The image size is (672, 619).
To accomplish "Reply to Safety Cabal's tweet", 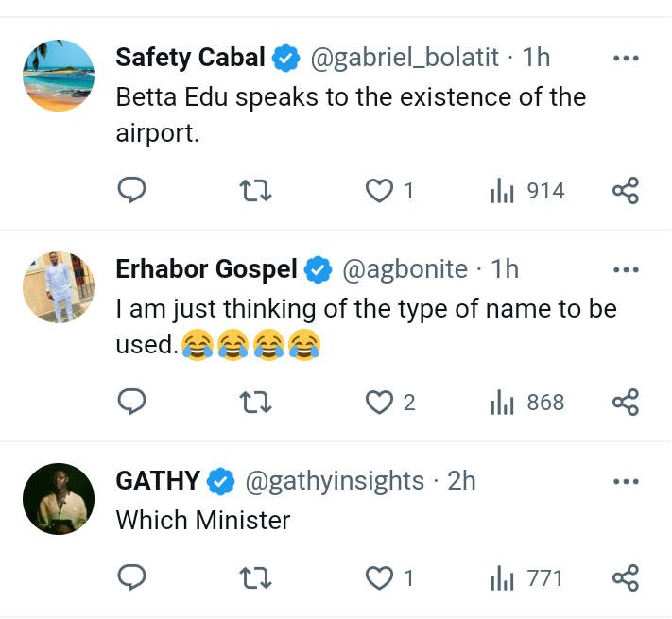I will (131, 191).
